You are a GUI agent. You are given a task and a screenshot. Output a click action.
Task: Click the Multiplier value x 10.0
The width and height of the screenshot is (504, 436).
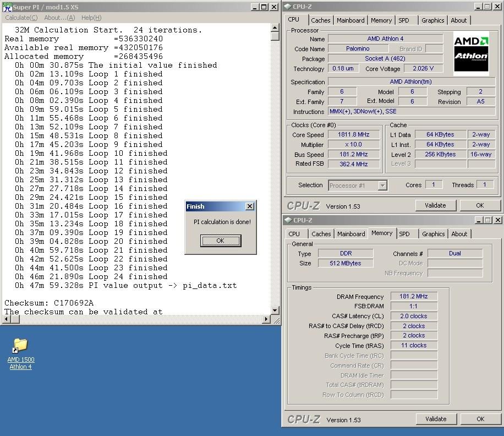click(354, 144)
